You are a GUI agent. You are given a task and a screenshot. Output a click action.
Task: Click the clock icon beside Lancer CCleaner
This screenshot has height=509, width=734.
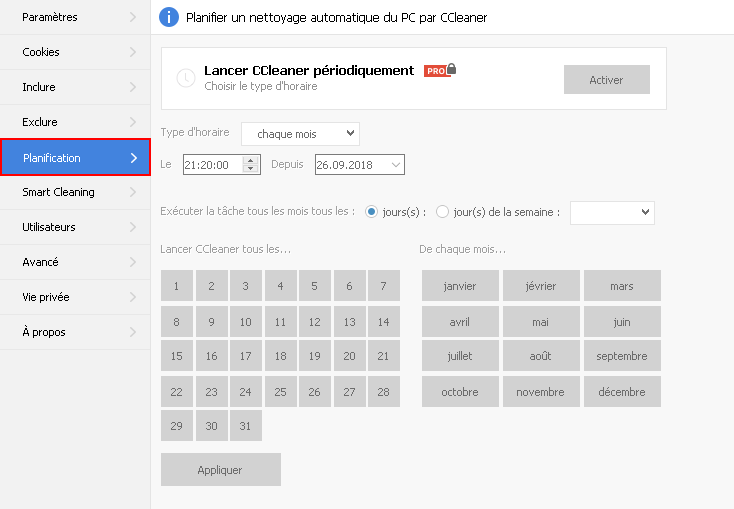pyautogui.click(x=186, y=78)
